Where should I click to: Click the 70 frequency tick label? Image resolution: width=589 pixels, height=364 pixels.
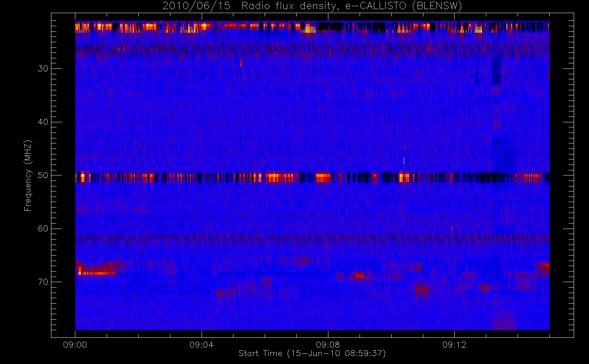tap(43, 282)
